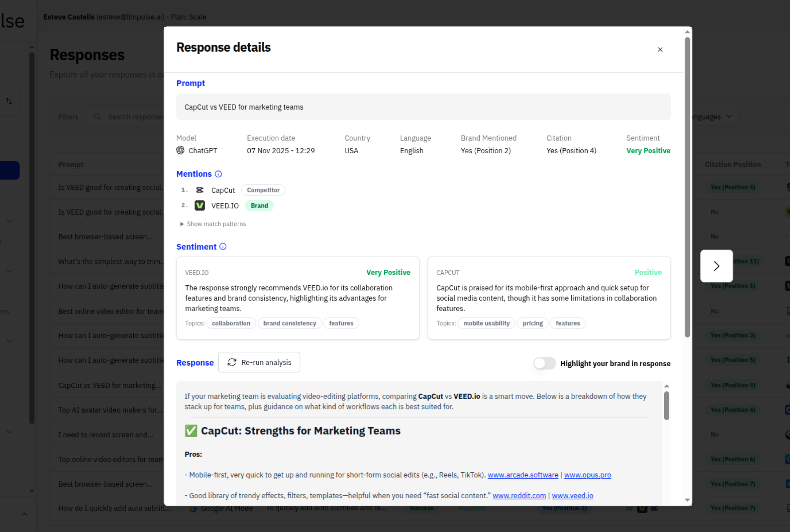Expand the sidebar chevron at bottom left
The width and height of the screenshot is (790, 532).
(24, 514)
